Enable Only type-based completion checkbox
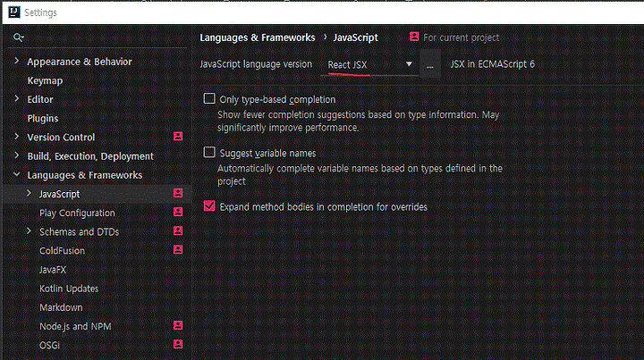 pos(209,98)
